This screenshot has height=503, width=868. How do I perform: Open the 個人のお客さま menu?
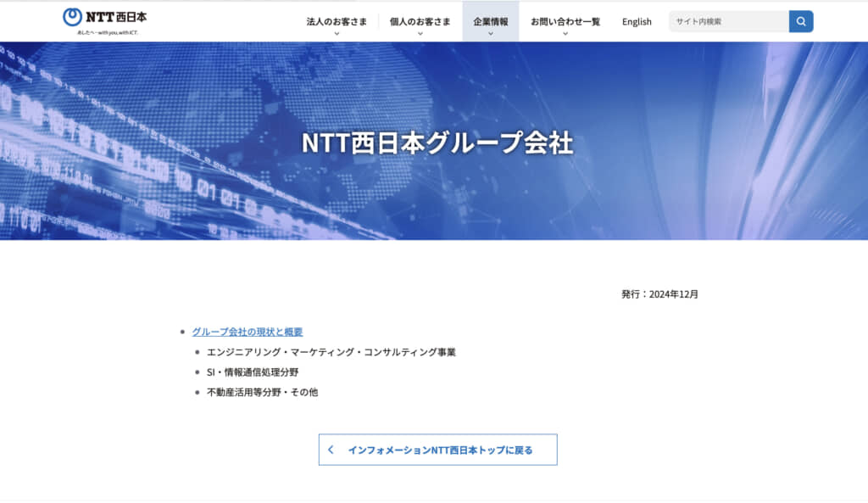(x=420, y=21)
